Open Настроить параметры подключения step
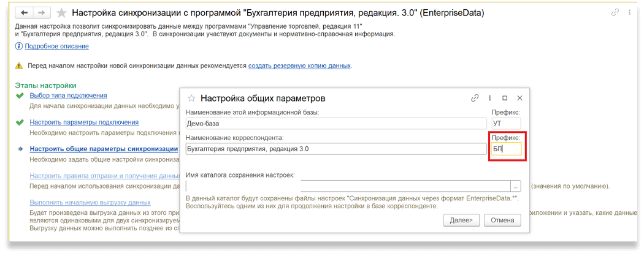Image resolution: width=644 pixels, height=256 pixels. [84, 122]
